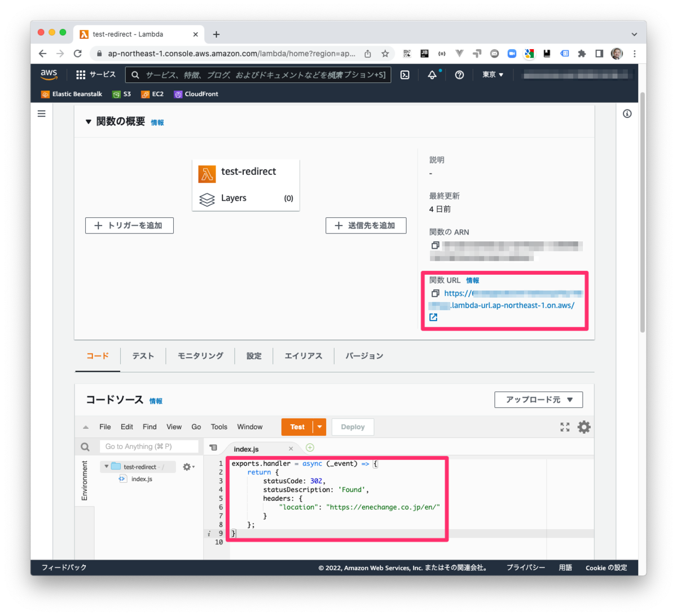The height and width of the screenshot is (616, 677).
Task: Open the 東京 region selector
Action: click(x=492, y=74)
